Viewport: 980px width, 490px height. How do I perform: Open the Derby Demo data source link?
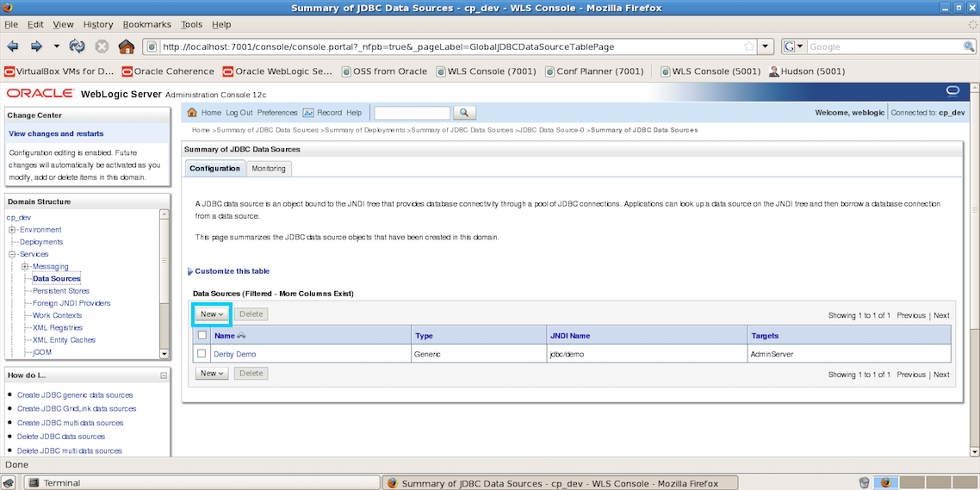click(x=234, y=355)
